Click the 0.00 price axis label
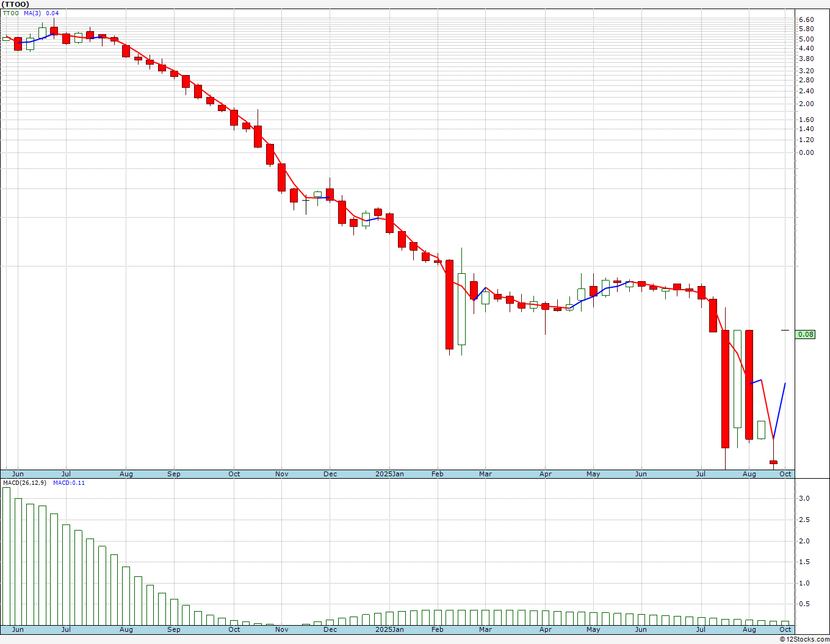 click(806, 152)
